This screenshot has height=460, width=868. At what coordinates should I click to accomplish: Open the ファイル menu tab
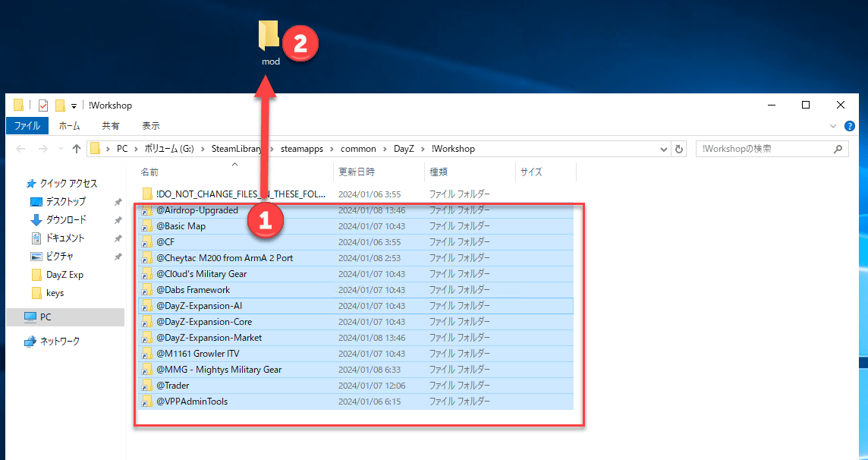pos(27,126)
